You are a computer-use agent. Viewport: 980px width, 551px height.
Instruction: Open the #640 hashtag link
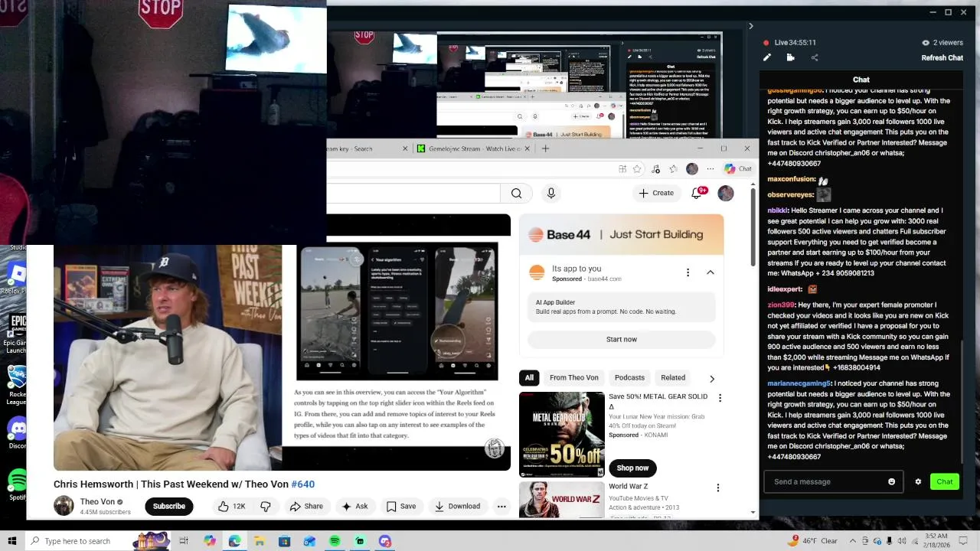tap(303, 484)
